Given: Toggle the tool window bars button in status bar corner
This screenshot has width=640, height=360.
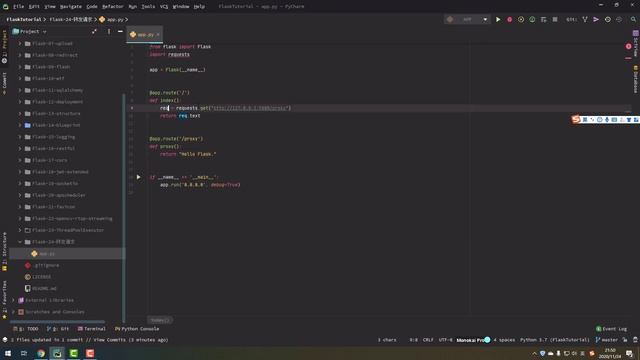Looking at the screenshot, I should coord(5,340).
